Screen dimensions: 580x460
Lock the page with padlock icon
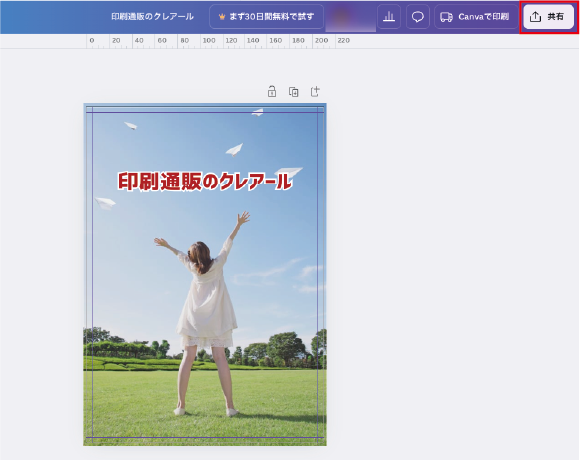pos(272,91)
